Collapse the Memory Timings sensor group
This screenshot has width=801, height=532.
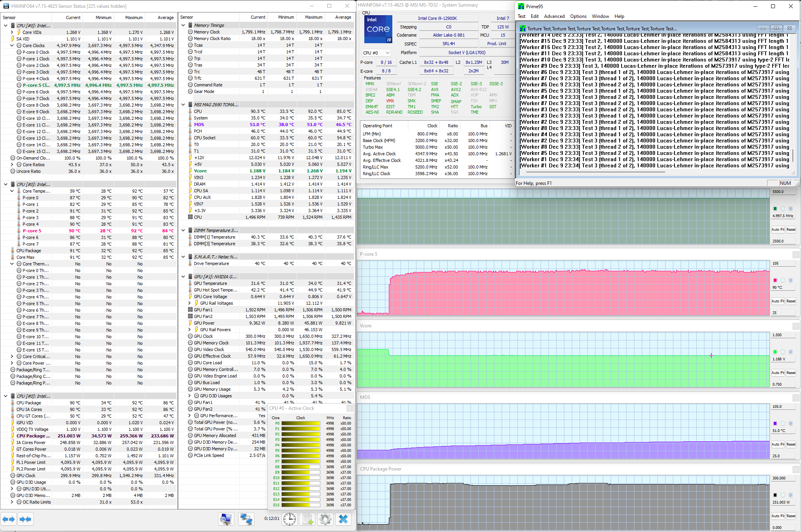coord(183,25)
